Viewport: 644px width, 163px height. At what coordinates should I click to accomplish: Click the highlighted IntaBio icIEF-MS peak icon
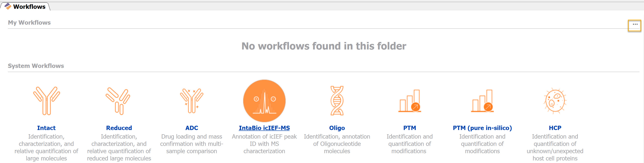point(264,101)
